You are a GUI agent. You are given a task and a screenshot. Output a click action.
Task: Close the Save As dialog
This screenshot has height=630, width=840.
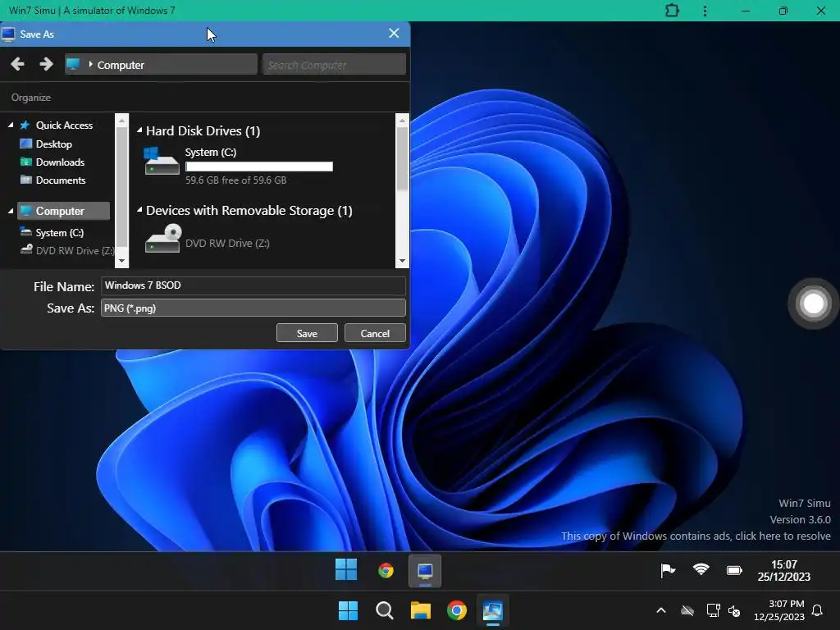(x=394, y=33)
